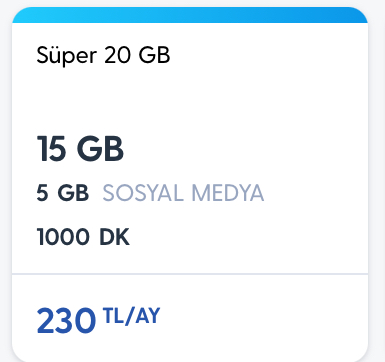Click the large number 15
Screen dimensions: 385x362
tap(51, 149)
